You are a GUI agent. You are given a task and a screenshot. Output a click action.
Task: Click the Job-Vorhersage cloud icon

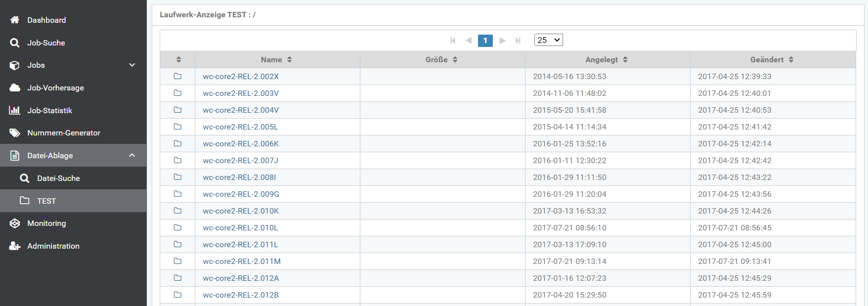(15, 88)
